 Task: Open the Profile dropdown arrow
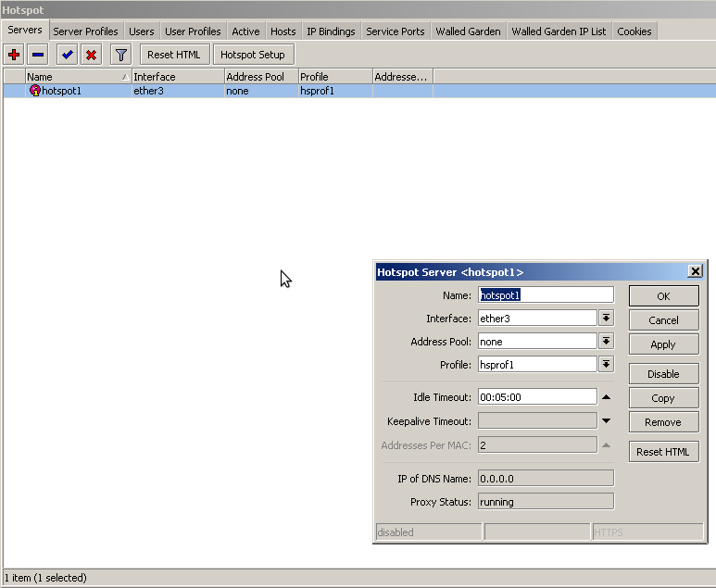pos(607,364)
